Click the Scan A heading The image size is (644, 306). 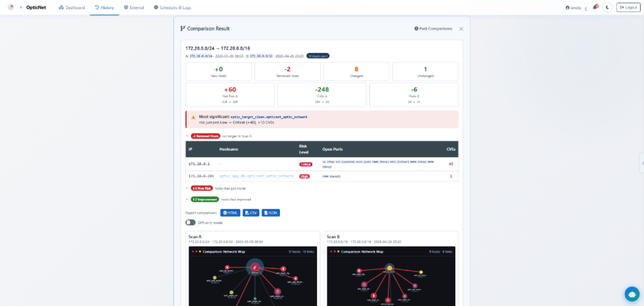point(195,237)
